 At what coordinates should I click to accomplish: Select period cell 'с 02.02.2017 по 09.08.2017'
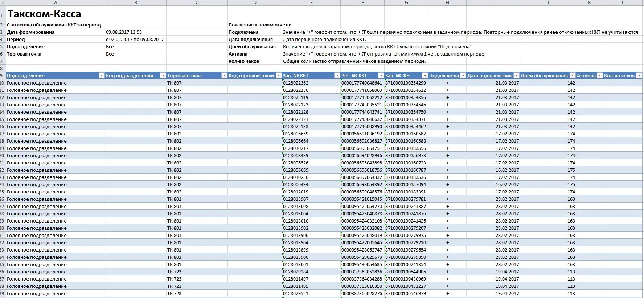(136, 39)
